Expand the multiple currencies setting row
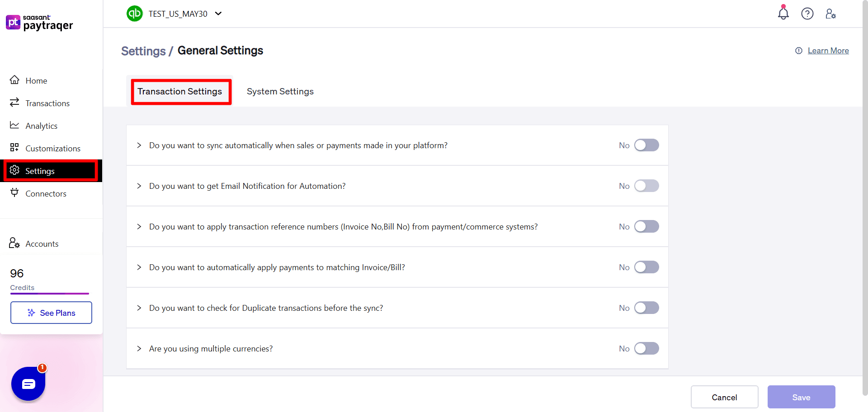This screenshot has width=868, height=412. (139, 348)
